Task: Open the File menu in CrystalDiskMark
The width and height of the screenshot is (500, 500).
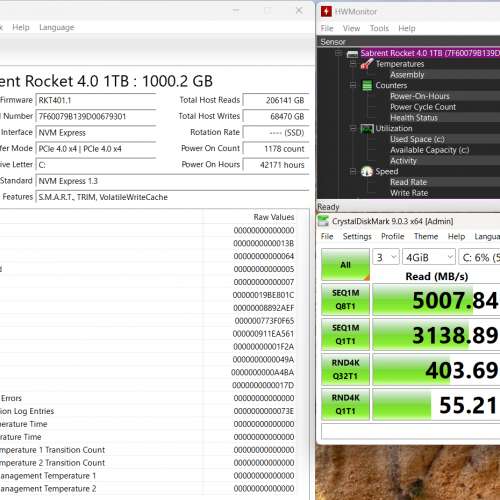Action: [x=327, y=236]
